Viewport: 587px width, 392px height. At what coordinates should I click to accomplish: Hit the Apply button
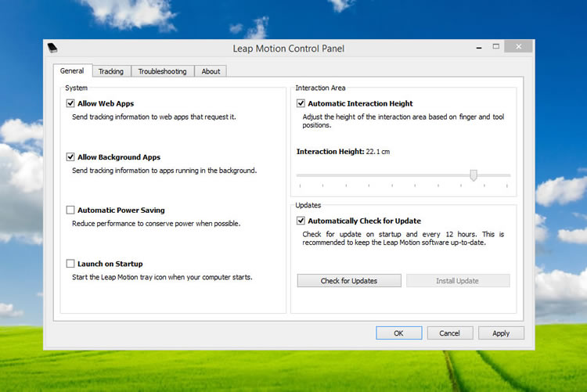coord(501,333)
